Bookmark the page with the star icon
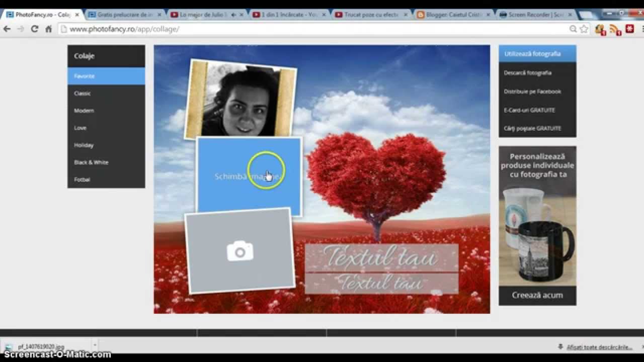The width and height of the screenshot is (644, 362). tap(584, 29)
